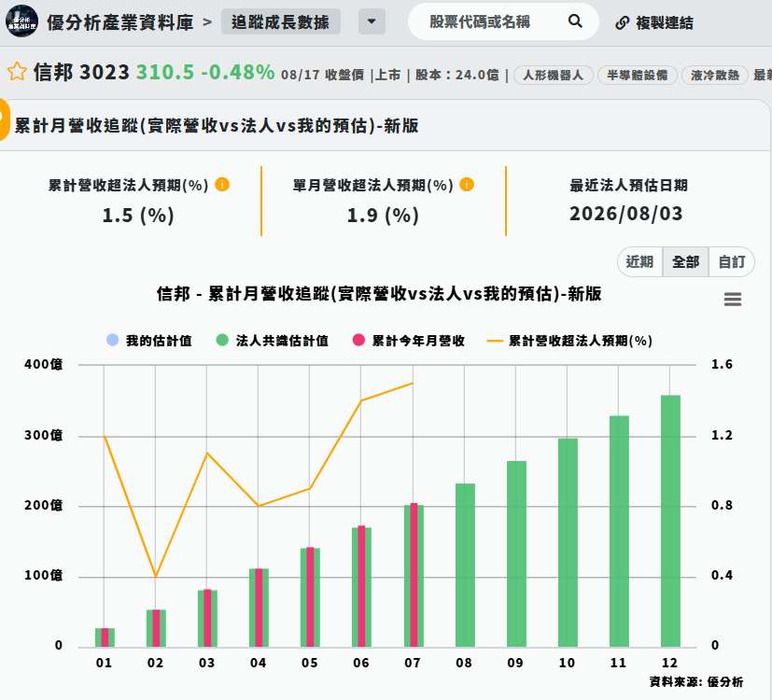Open the 液冷散熱 tag
The width and height of the screenshot is (772, 700).
(715, 76)
